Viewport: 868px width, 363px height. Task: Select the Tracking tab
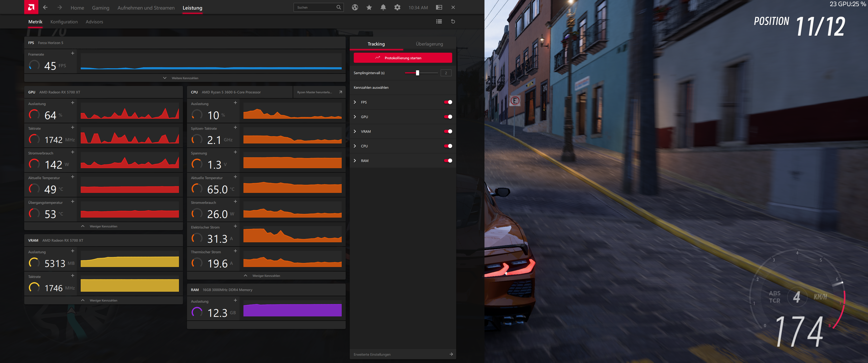376,44
